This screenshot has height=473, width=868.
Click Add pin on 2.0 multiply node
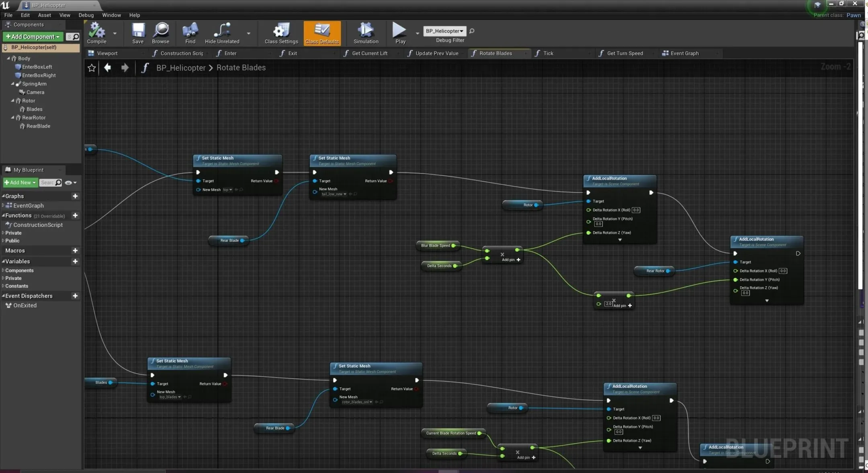point(622,306)
